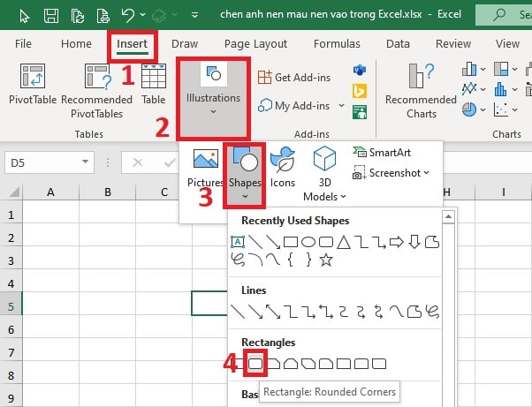Switch to the Review tab
Image resolution: width=532 pixels, height=407 pixels.
(453, 44)
